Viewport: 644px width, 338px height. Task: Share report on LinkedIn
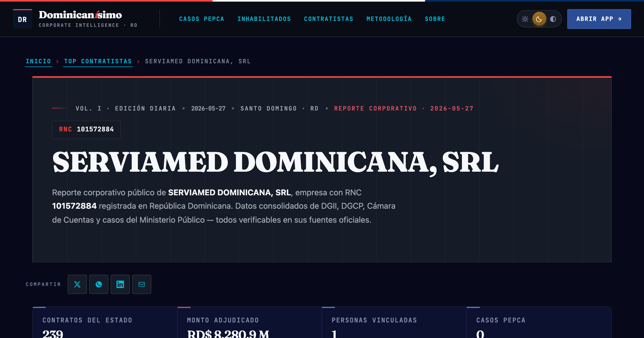(120, 284)
